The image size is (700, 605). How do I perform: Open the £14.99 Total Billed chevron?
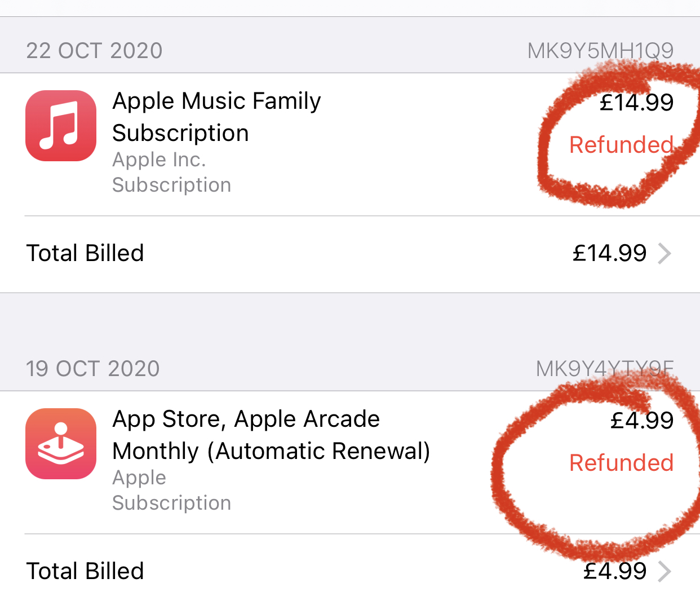(x=664, y=254)
